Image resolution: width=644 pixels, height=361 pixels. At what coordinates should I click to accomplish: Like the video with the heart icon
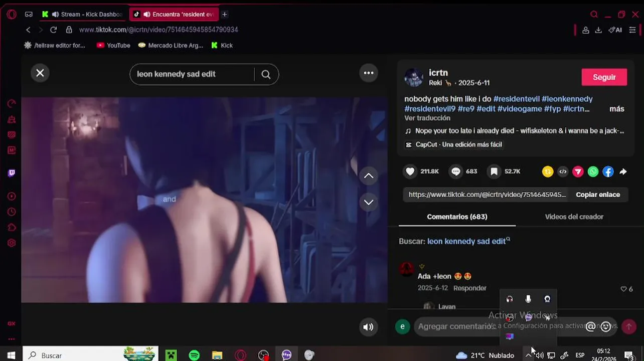(x=410, y=171)
